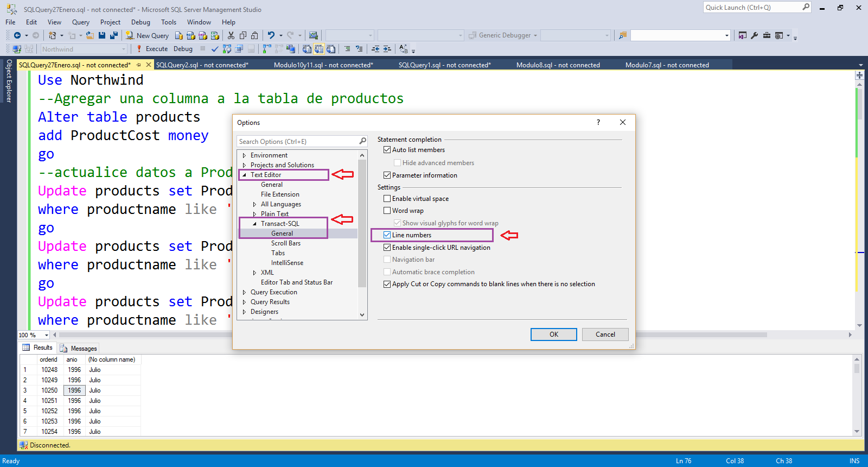Switch to the Messages tab
The width and height of the screenshot is (868, 467).
click(79, 349)
